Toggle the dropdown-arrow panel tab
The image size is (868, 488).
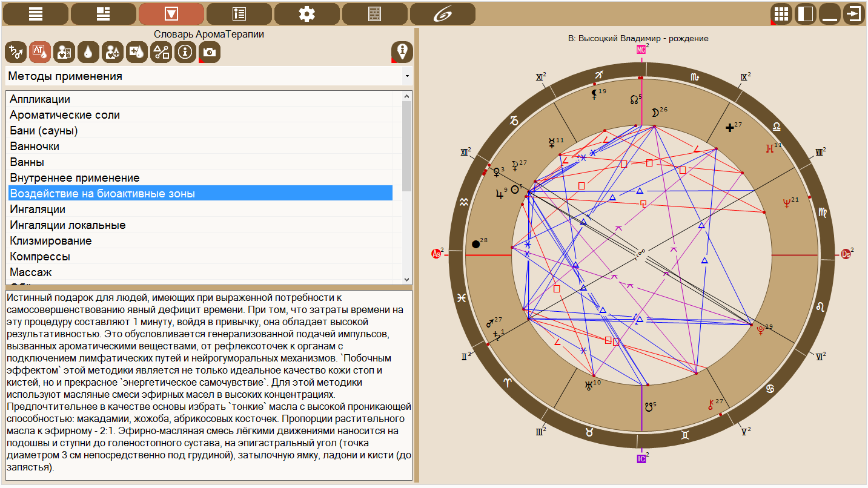coord(171,14)
